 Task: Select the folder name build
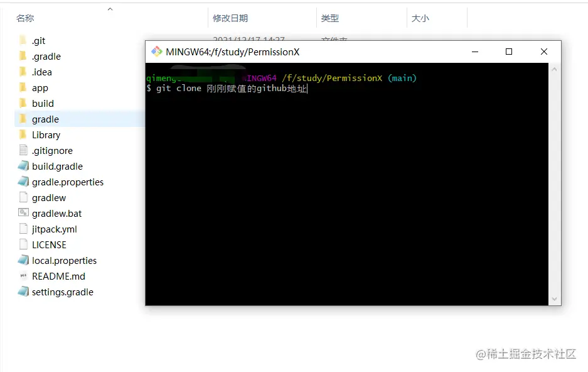tap(43, 104)
